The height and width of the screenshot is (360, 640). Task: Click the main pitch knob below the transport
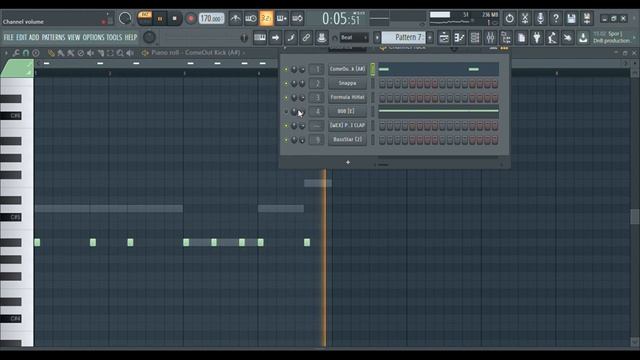click(149, 37)
